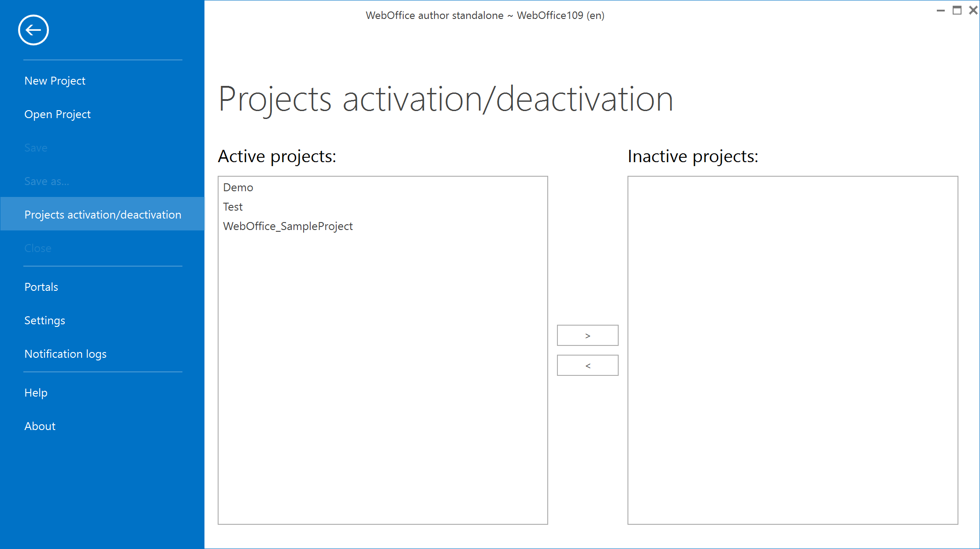Image resolution: width=980 pixels, height=549 pixels.
Task: Select the Test project
Action: pos(233,207)
